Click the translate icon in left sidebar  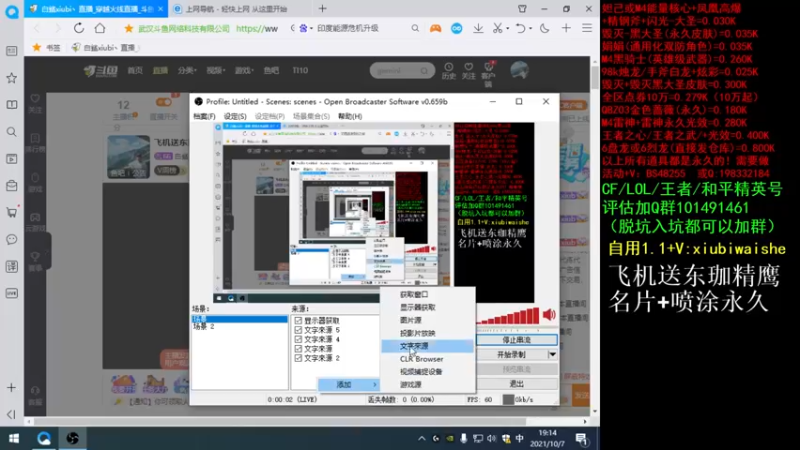click(11, 266)
